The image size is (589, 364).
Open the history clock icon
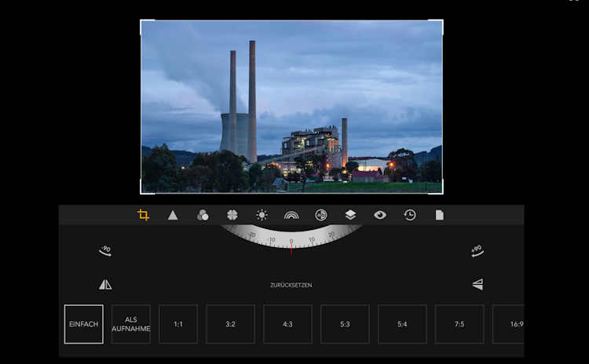point(410,215)
